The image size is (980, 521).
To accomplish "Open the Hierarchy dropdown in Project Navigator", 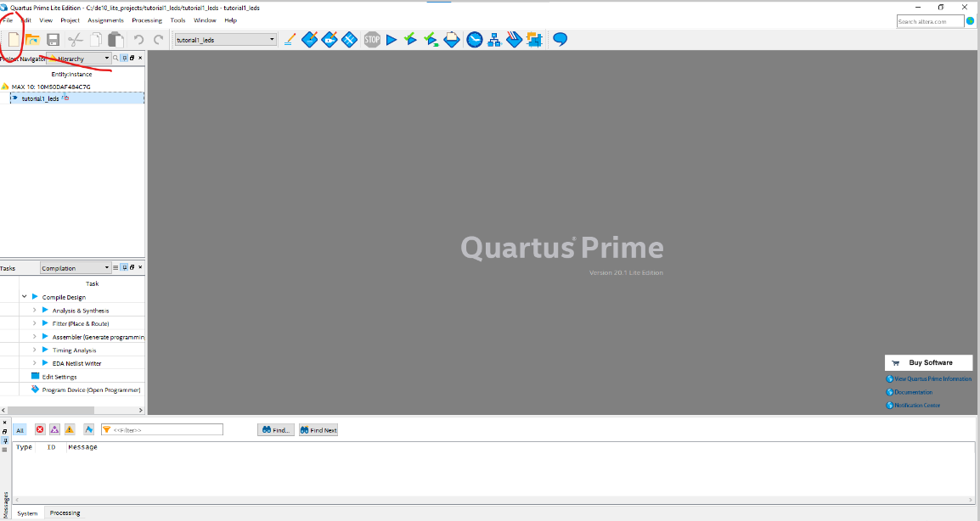I will tap(79, 58).
